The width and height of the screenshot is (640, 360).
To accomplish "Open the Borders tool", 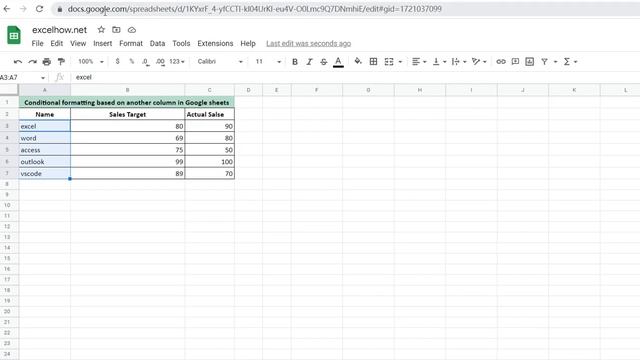I will (x=373, y=62).
